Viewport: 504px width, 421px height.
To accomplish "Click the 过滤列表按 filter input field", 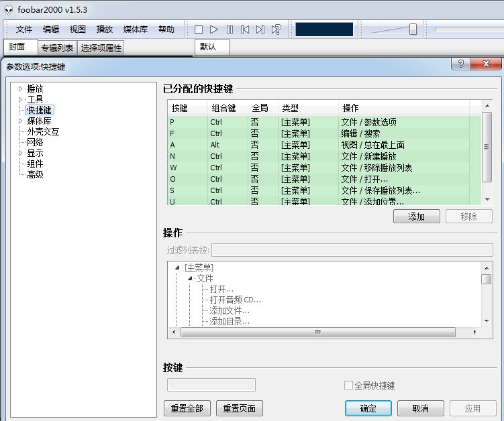I will click(352, 250).
